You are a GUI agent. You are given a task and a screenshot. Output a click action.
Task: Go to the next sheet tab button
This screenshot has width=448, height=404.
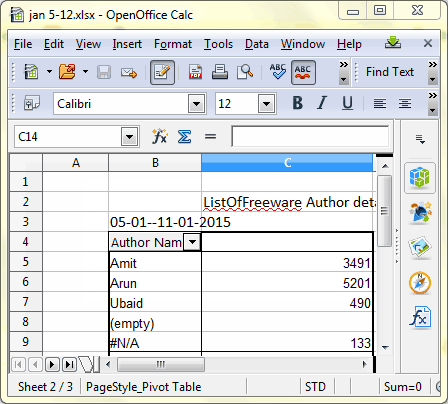pyautogui.click(x=52, y=365)
